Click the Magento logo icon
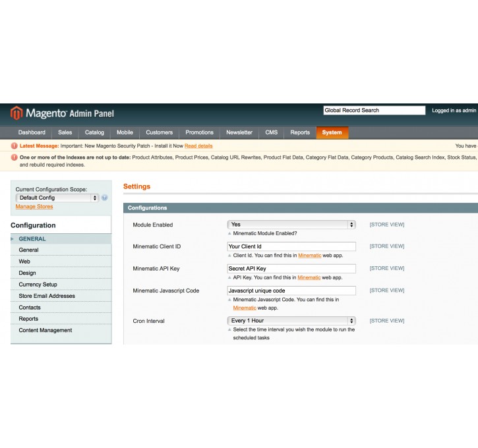Viewport: 478px width, 448px height. (x=16, y=113)
